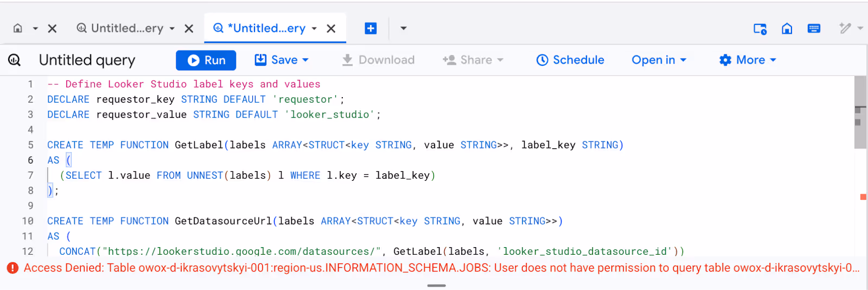Grab the bottom panel resize handle
Image resolution: width=868 pixels, height=290 pixels.
pyautogui.click(x=437, y=286)
